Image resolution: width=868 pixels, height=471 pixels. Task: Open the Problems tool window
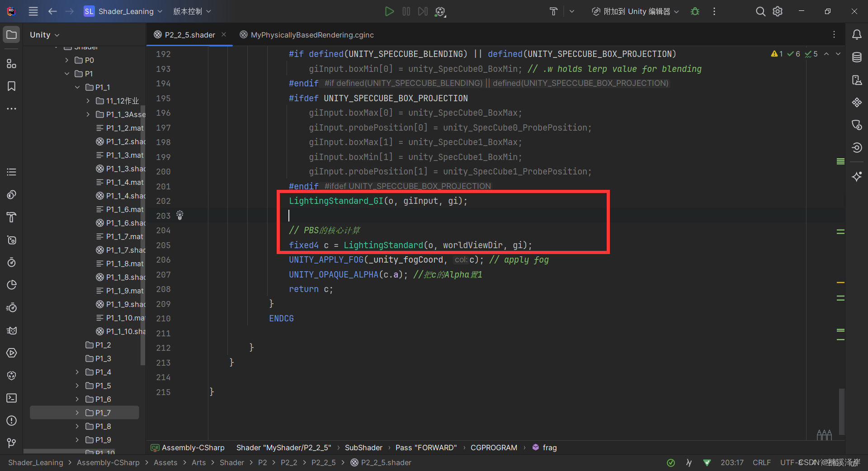(11, 421)
